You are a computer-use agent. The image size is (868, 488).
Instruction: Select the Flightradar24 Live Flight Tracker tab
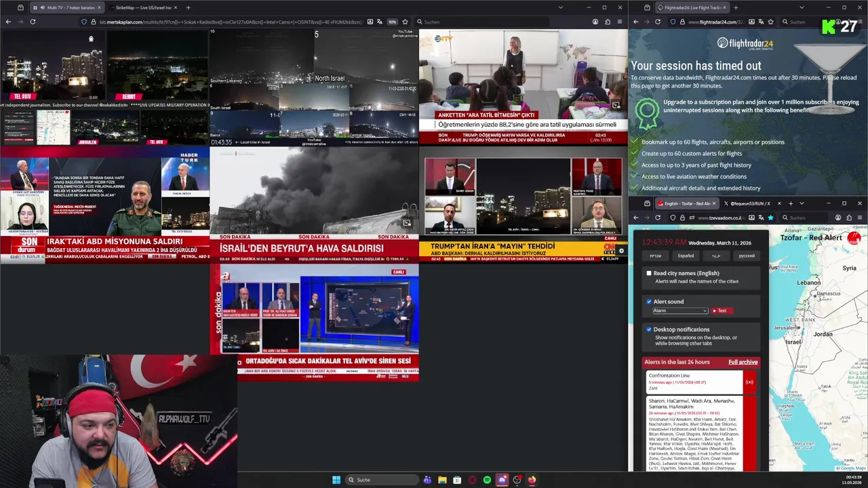pos(692,7)
